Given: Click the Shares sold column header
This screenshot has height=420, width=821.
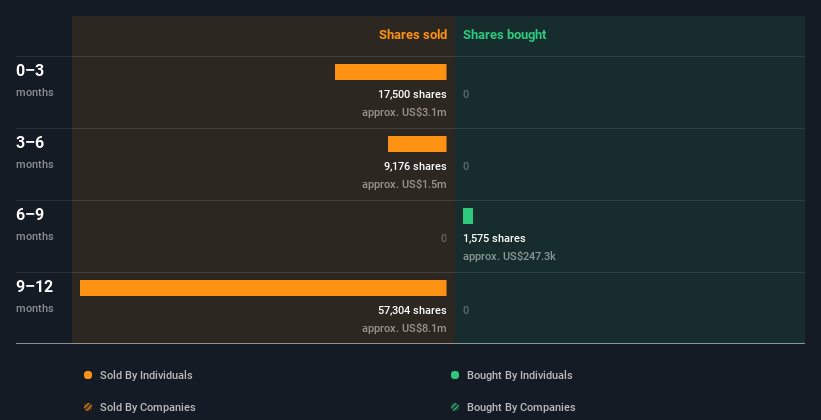Looking at the screenshot, I should coord(413,35).
